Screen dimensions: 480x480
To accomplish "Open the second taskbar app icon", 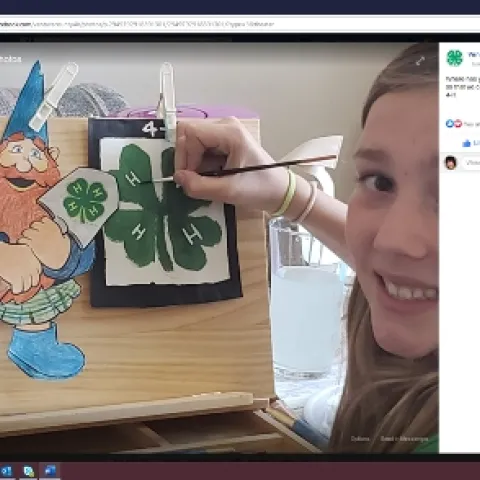I will 29,471.
